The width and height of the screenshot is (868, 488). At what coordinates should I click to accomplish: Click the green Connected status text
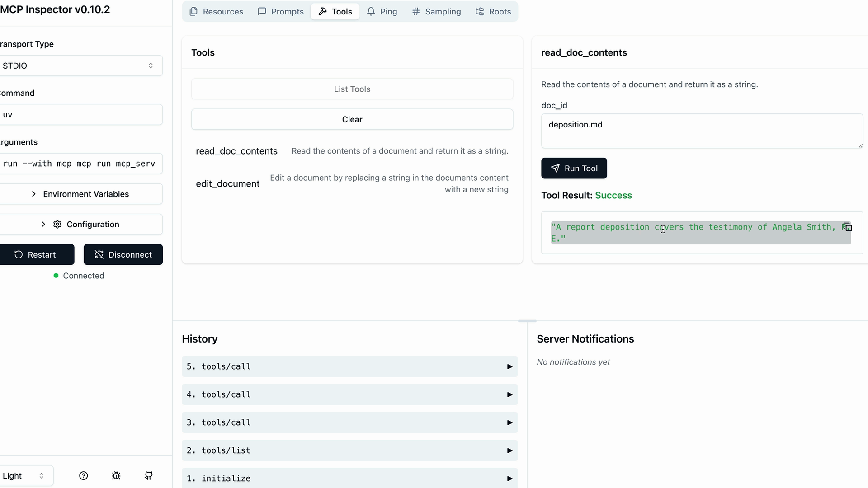(x=84, y=276)
